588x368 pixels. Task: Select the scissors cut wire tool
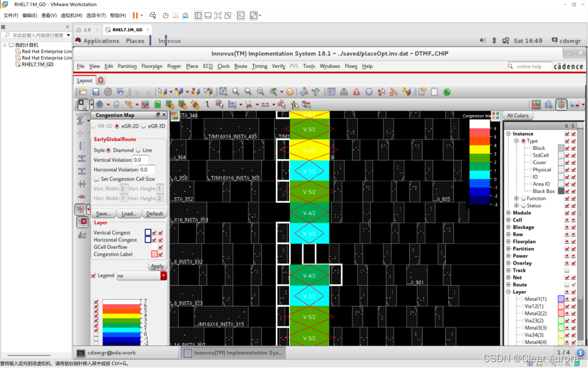(x=249, y=105)
